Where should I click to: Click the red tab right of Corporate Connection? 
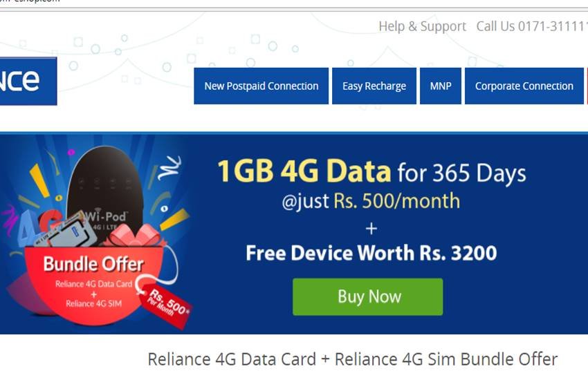point(587,86)
